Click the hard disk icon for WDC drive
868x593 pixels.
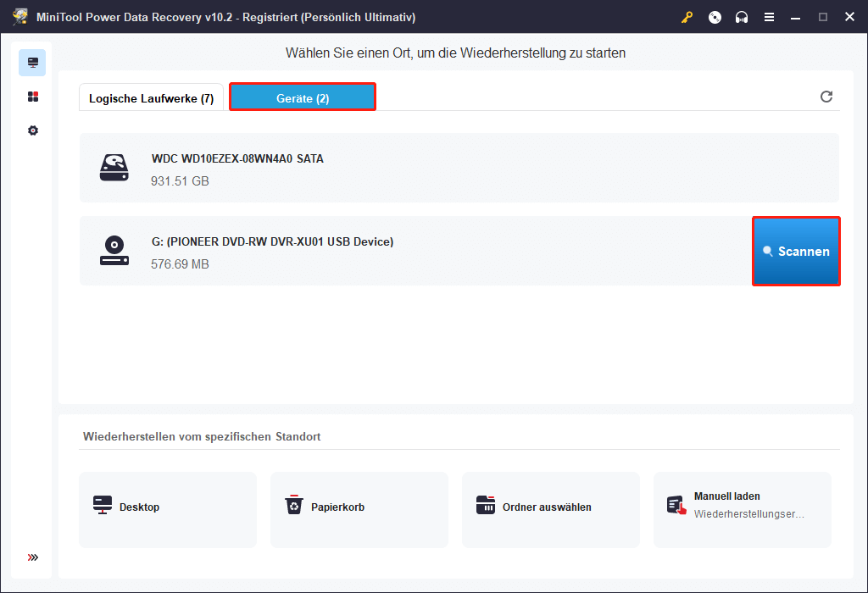[x=114, y=168]
